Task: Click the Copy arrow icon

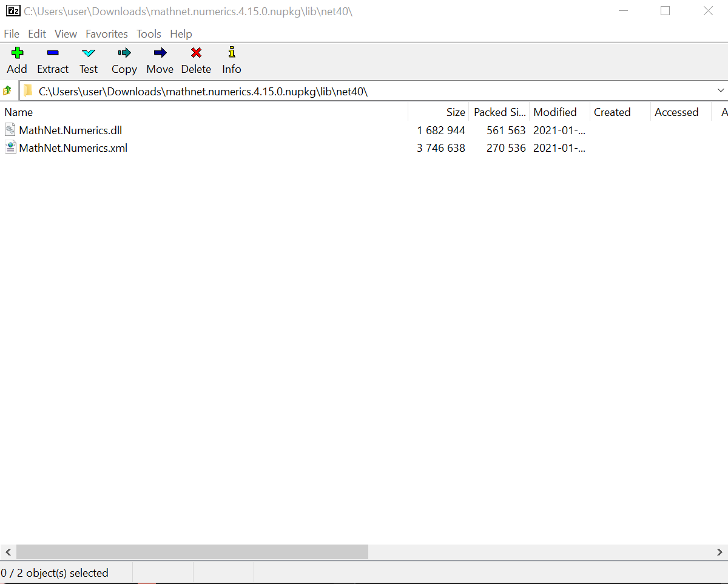Action: click(124, 53)
